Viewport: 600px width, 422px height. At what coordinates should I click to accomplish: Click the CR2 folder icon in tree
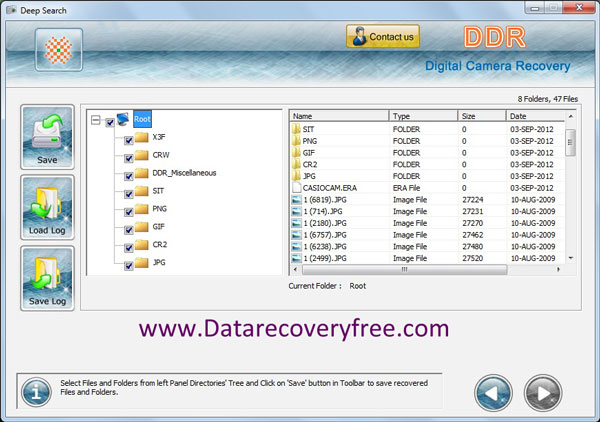tap(142, 244)
